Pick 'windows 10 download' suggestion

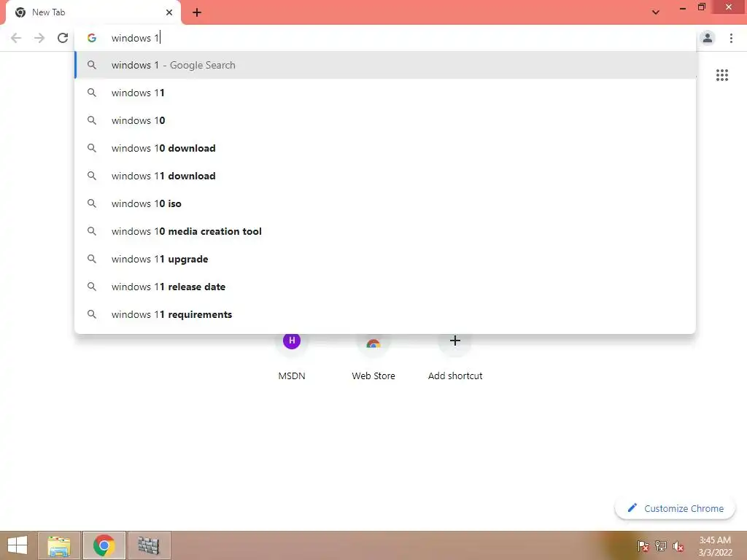385,148
